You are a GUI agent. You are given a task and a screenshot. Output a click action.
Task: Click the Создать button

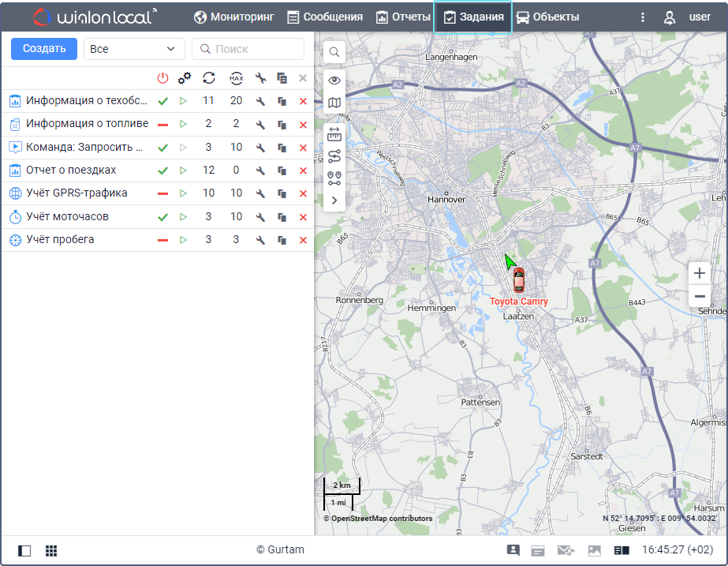pos(44,49)
